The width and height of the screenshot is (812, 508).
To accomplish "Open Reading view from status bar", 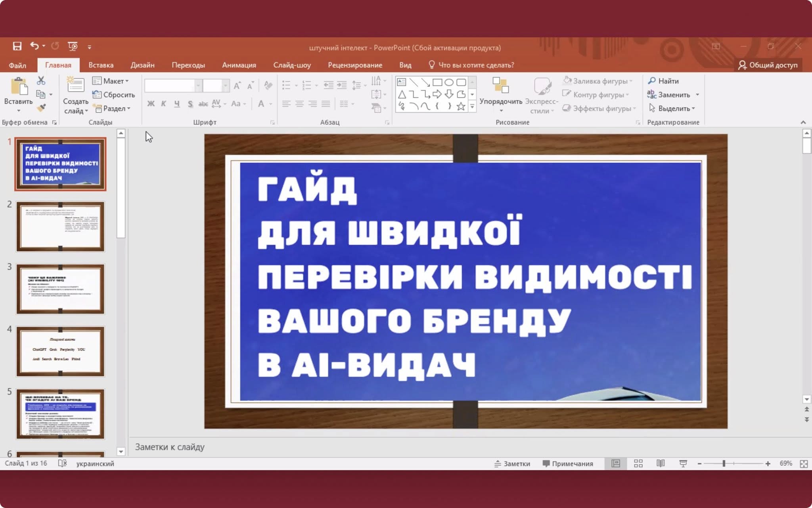I will [x=660, y=464].
